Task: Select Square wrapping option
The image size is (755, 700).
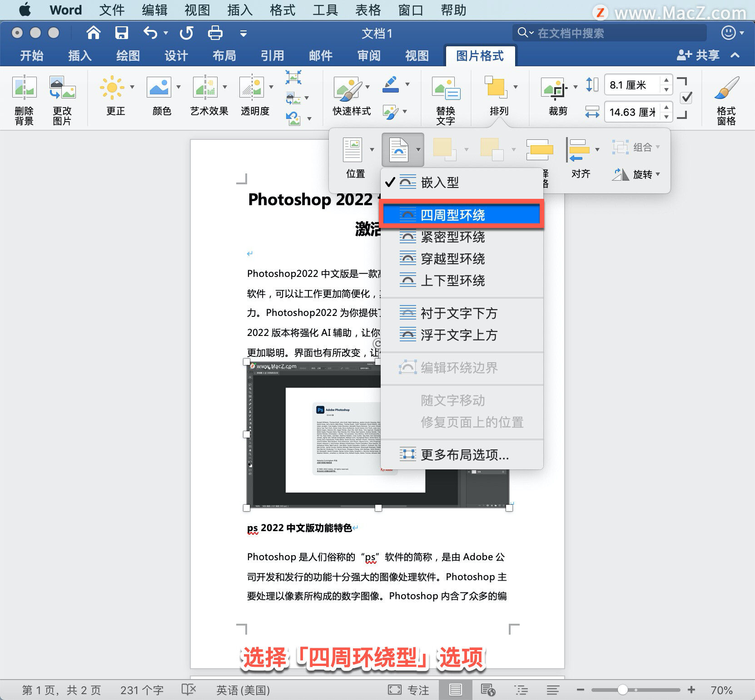Action: (462, 215)
